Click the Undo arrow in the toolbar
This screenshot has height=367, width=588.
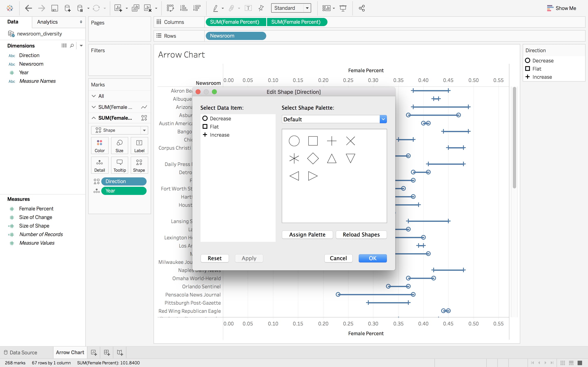point(28,8)
